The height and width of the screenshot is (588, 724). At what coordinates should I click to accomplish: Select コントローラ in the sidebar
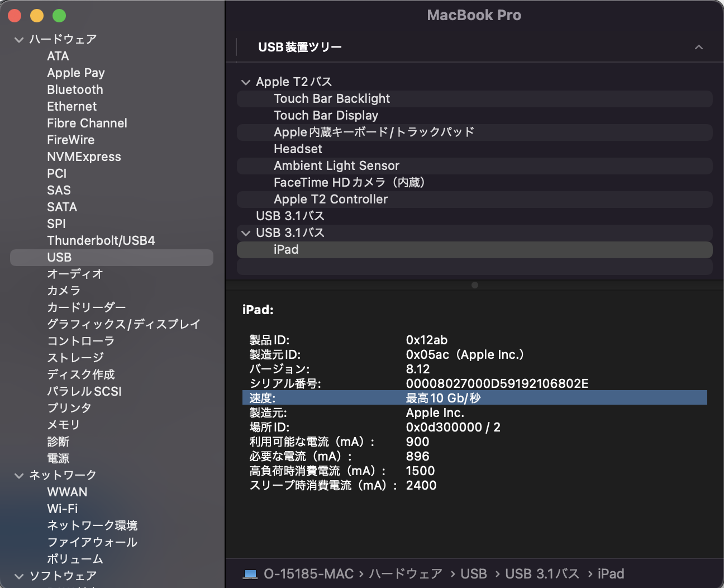pos(81,341)
